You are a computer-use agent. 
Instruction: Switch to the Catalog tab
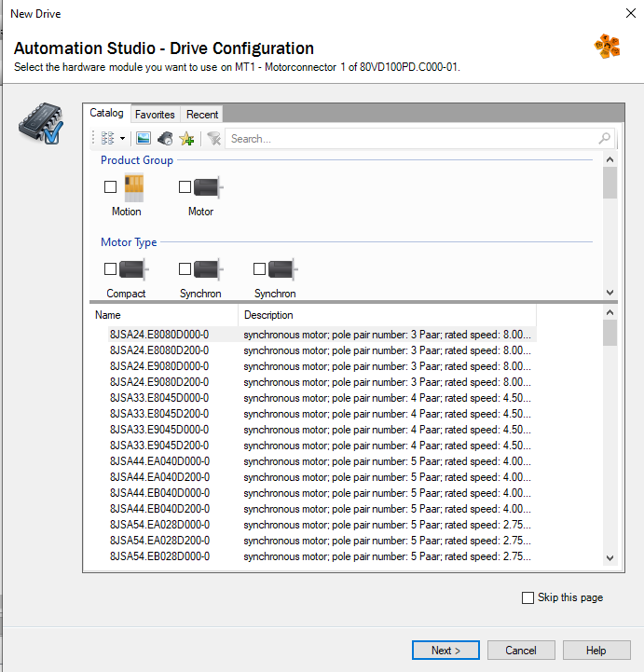point(106,113)
